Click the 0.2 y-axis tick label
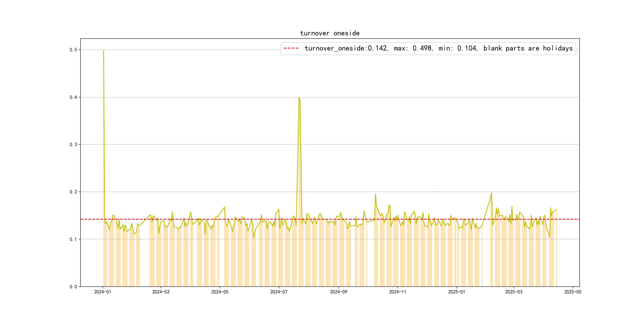Image resolution: width=644 pixels, height=322 pixels. tap(73, 192)
